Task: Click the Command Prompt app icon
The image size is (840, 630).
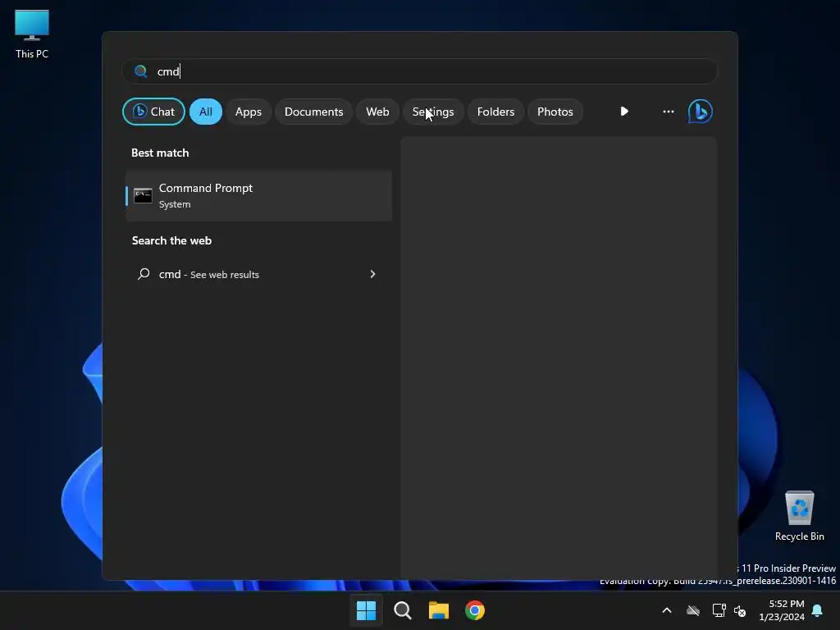Action: (143, 195)
